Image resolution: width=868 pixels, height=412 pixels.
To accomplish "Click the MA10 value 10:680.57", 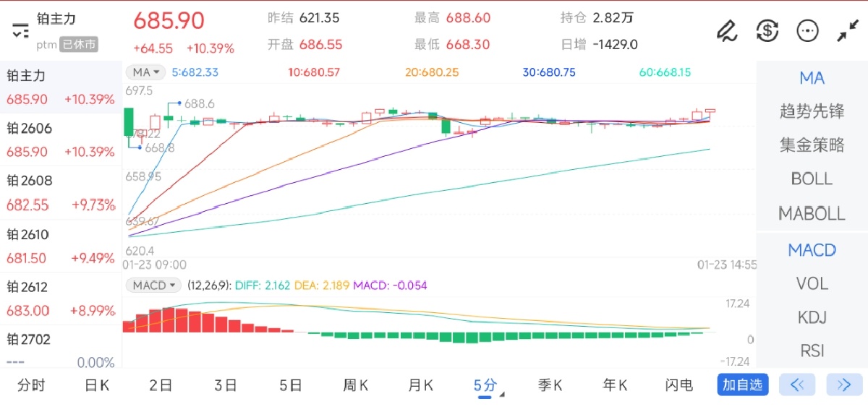I will [x=314, y=72].
